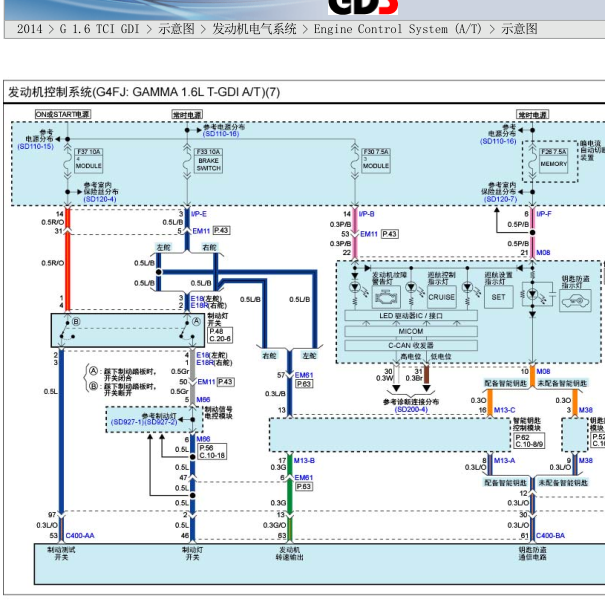Click M86 connector label at pin 5

coord(203,400)
